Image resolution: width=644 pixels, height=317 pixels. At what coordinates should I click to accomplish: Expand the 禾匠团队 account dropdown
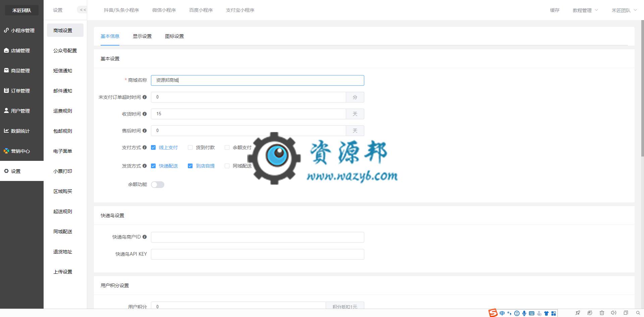[x=624, y=10]
